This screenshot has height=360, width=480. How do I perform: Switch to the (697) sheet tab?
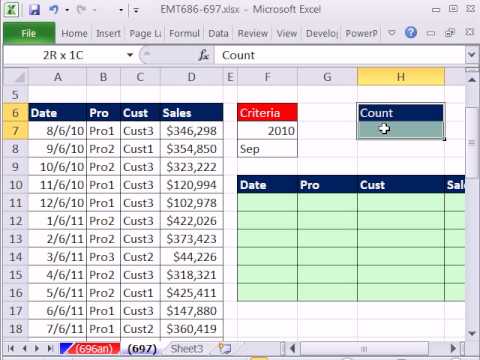(142, 349)
